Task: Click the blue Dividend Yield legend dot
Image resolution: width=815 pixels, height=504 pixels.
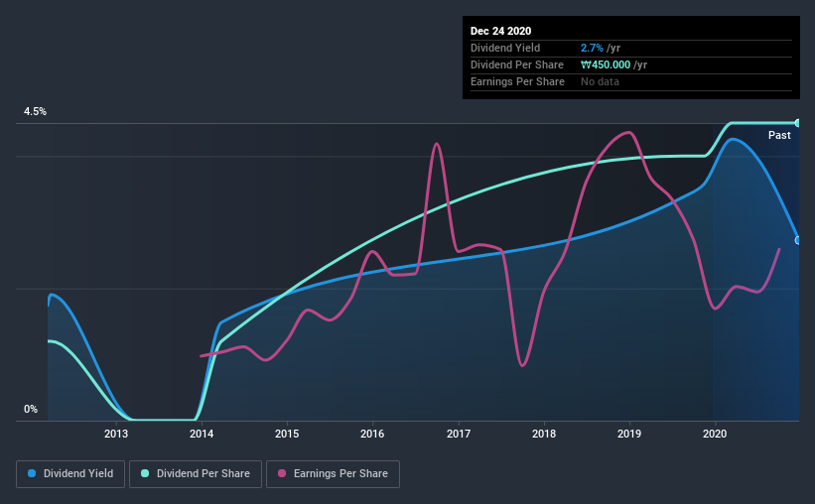Action: tap(32, 473)
